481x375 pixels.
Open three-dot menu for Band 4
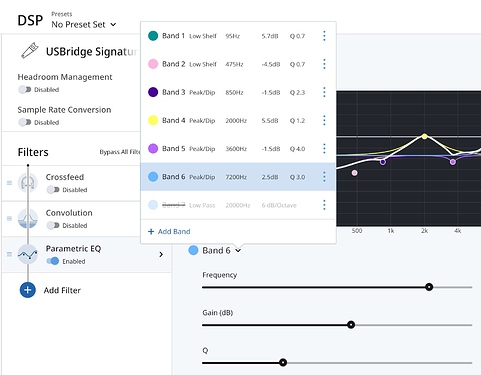pyautogui.click(x=324, y=120)
